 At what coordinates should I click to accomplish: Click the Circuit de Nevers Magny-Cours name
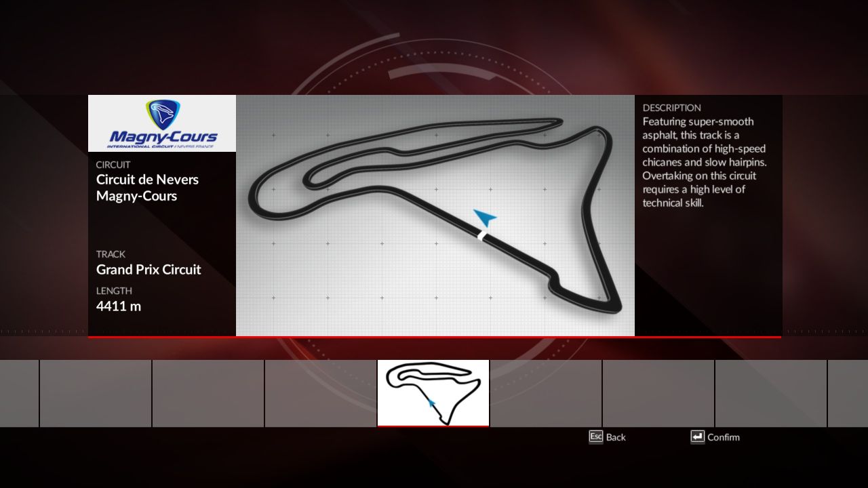click(x=147, y=188)
